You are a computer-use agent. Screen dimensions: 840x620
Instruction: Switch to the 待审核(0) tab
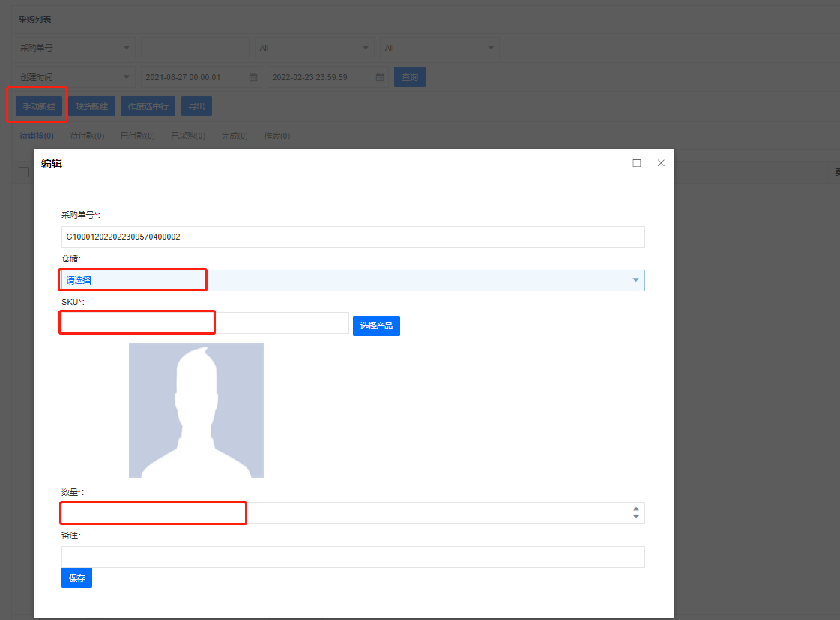coord(37,136)
